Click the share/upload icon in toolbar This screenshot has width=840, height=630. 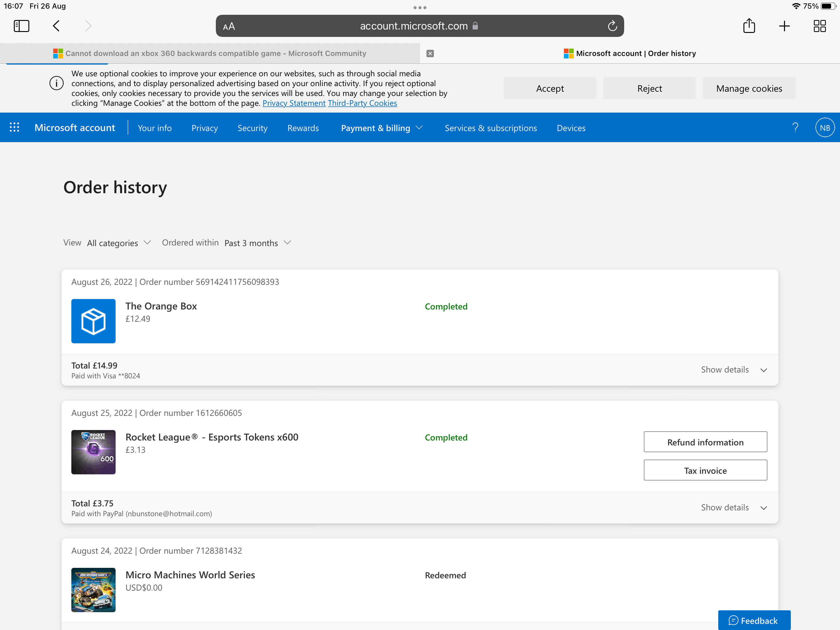click(749, 26)
